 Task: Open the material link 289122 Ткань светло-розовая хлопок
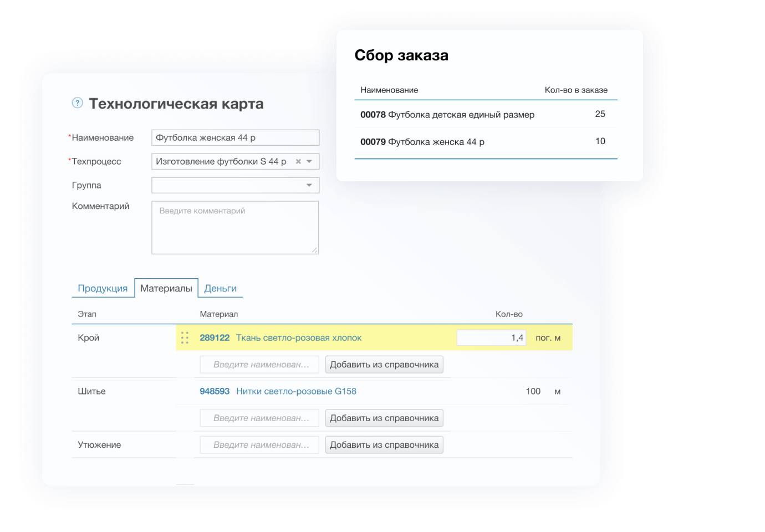(280, 337)
